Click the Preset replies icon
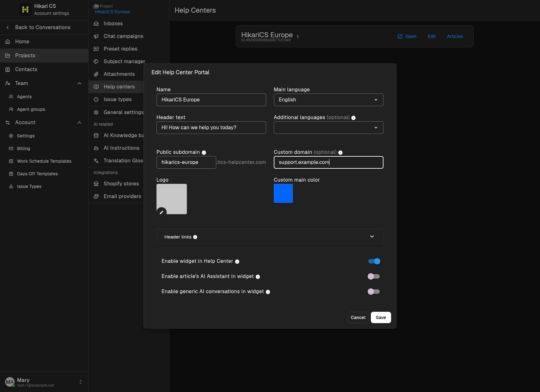This screenshot has height=392, width=540. coord(96,49)
